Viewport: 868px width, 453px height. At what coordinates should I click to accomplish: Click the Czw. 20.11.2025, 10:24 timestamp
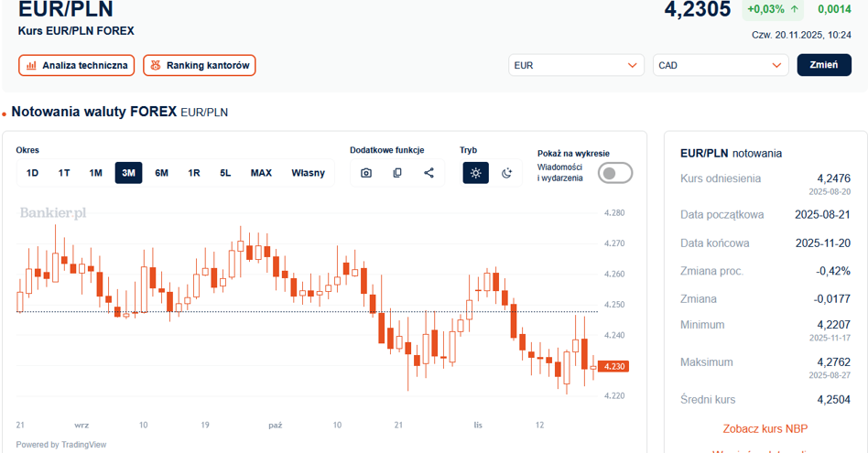tap(801, 35)
